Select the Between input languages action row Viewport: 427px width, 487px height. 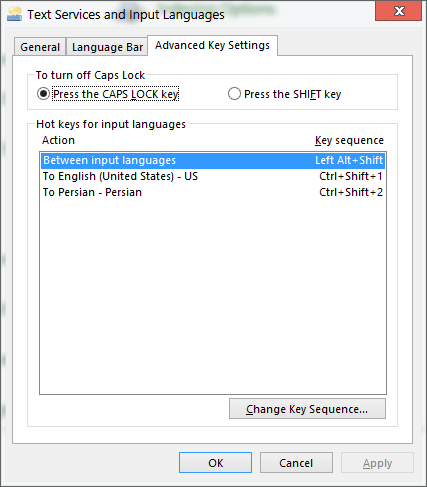pyautogui.click(x=213, y=160)
